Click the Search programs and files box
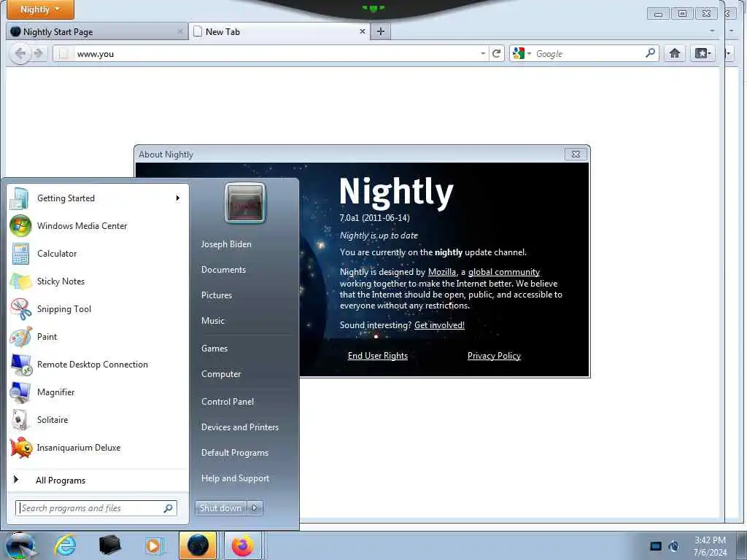This screenshot has width=747, height=560. (96, 508)
